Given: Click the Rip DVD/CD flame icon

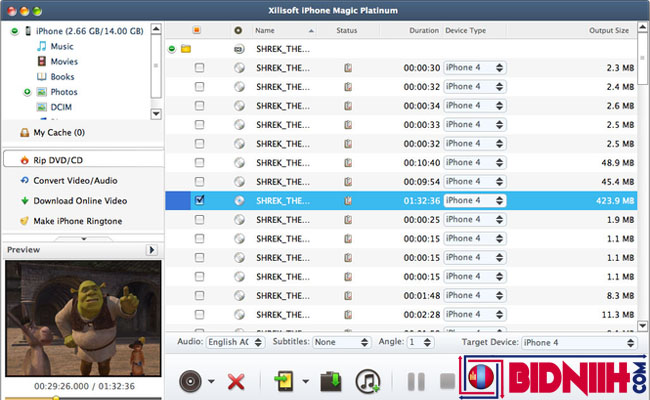Looking at the screenshot, I should [24, 160].
